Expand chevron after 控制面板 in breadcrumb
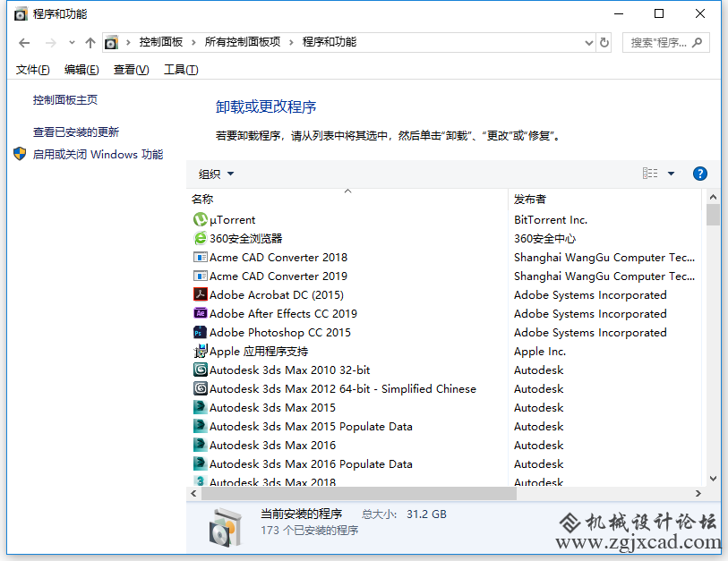The height and width of the screenshot is (561, 728). coord(193,43)
